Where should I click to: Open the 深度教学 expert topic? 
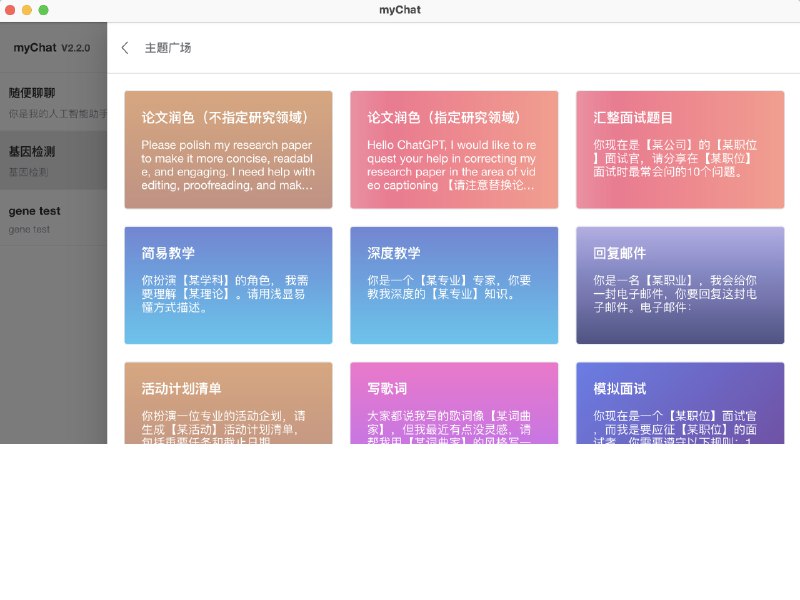pos(454,285)
